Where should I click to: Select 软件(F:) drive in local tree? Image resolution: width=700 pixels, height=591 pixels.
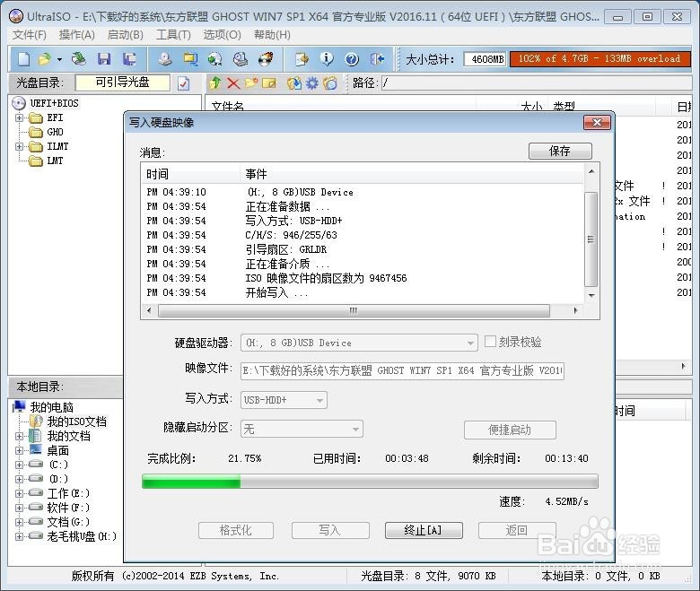(68, 508)
